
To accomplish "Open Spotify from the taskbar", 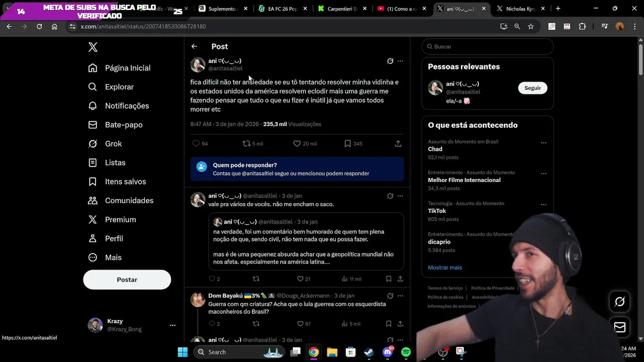I will point(406,352).
